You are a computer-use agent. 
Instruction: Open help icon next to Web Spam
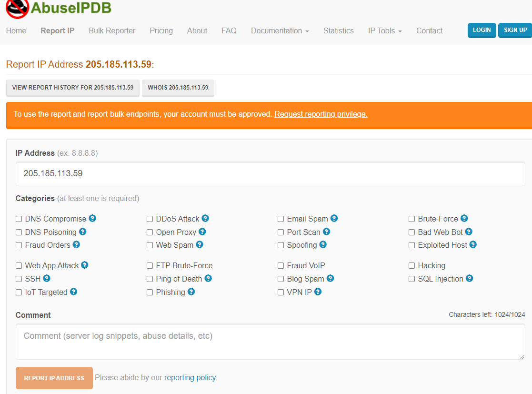[200, 244]
